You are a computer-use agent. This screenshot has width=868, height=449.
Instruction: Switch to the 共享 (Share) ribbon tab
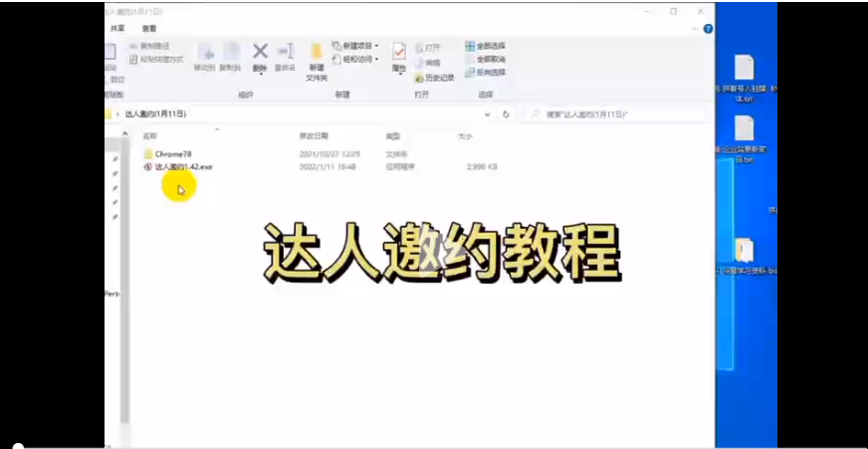click(x=117, y=29)
